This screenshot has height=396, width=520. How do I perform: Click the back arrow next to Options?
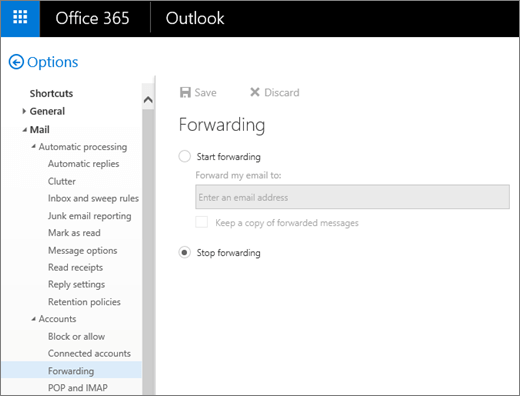(16, 62)
